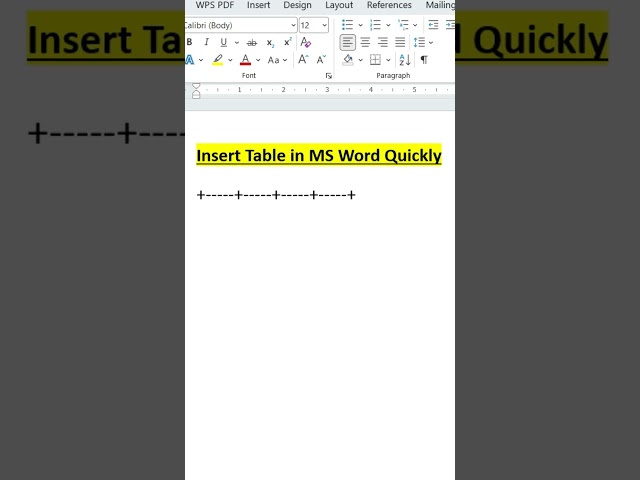Center the paragraph alignment
Image resolution: width=640 pixels, height=480 pixels.
(365, 42)
